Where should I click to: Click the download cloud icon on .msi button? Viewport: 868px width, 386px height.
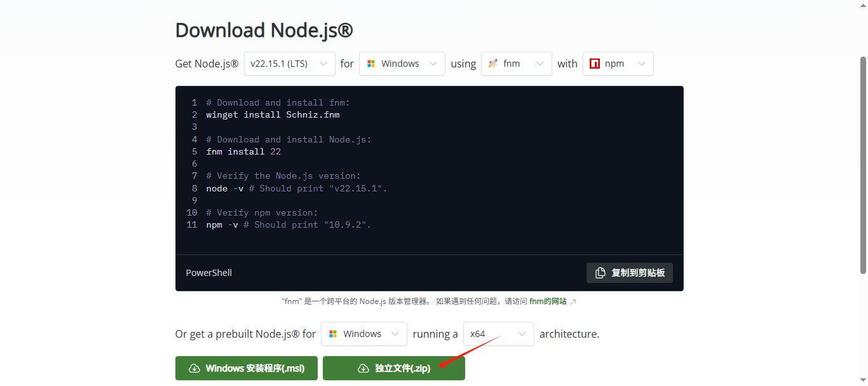point(194,368)
